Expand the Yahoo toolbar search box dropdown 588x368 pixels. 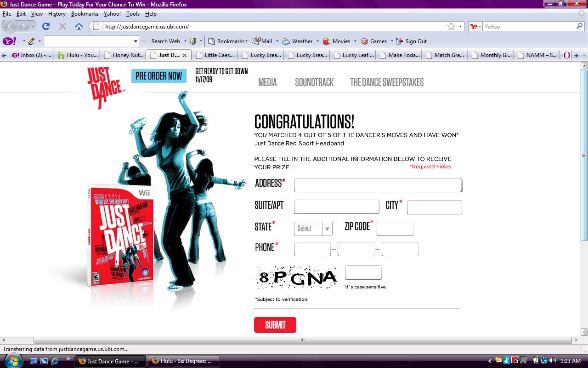136,41
